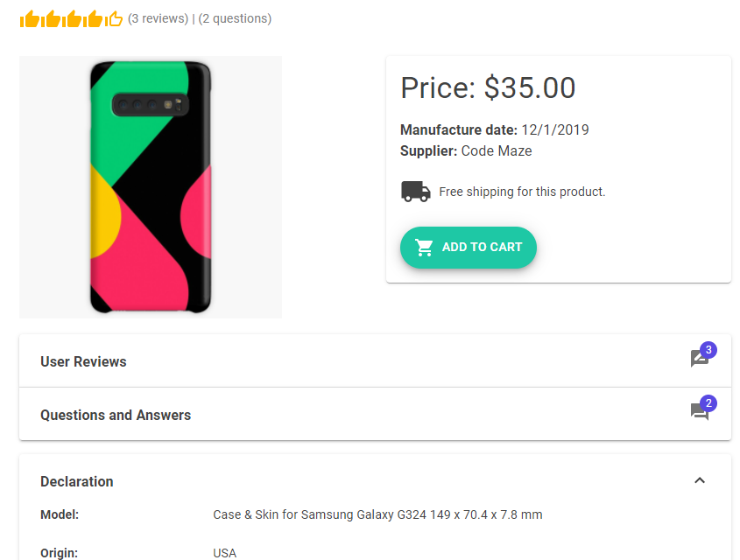Click the Price $35.00 heading
The width and height of the screenshot is (740, 560).
pos(488,88)
